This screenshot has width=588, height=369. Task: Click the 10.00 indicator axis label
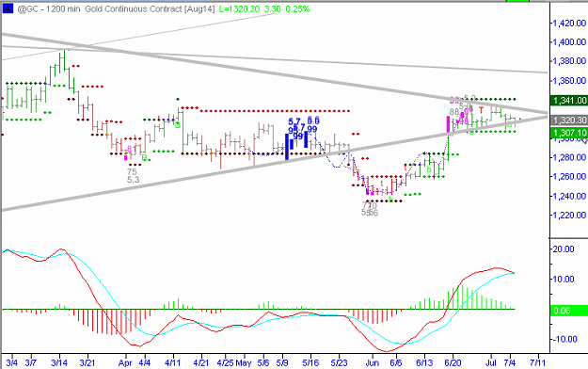tap(564, 280)
